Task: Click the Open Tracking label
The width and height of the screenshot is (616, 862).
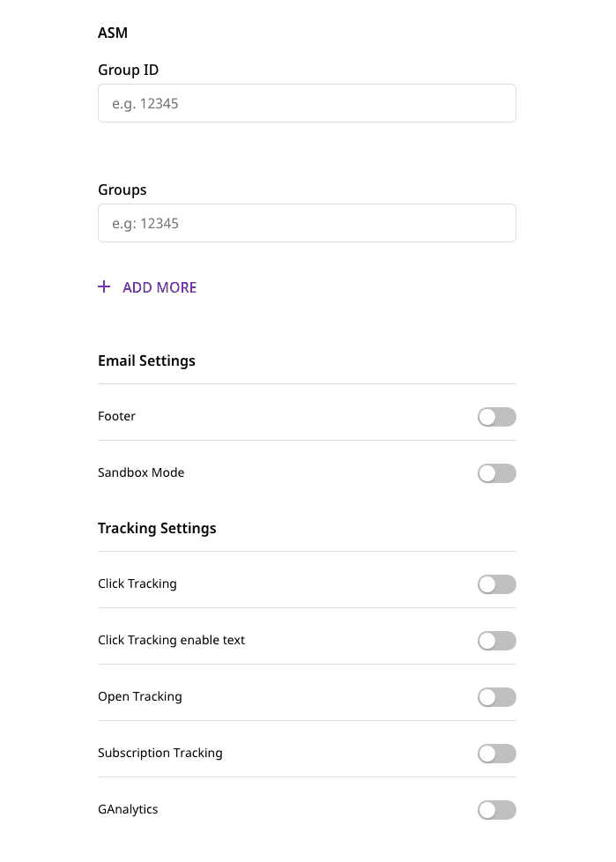Action: tap(139, 695)
